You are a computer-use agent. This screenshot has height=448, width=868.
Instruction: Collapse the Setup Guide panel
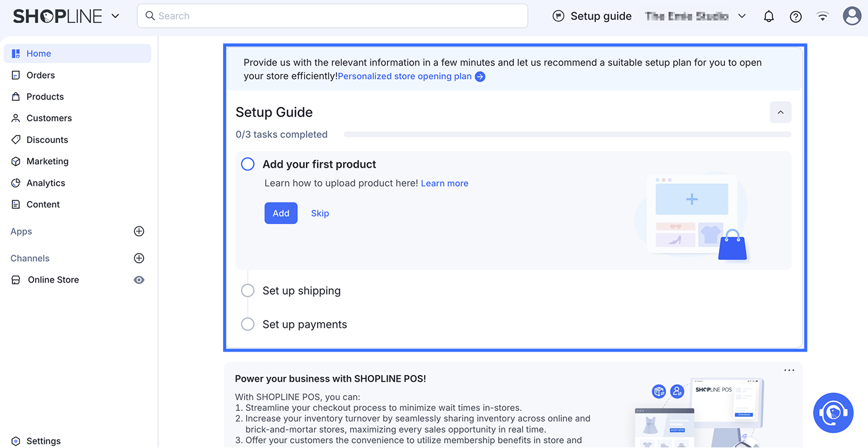[780, 113]
